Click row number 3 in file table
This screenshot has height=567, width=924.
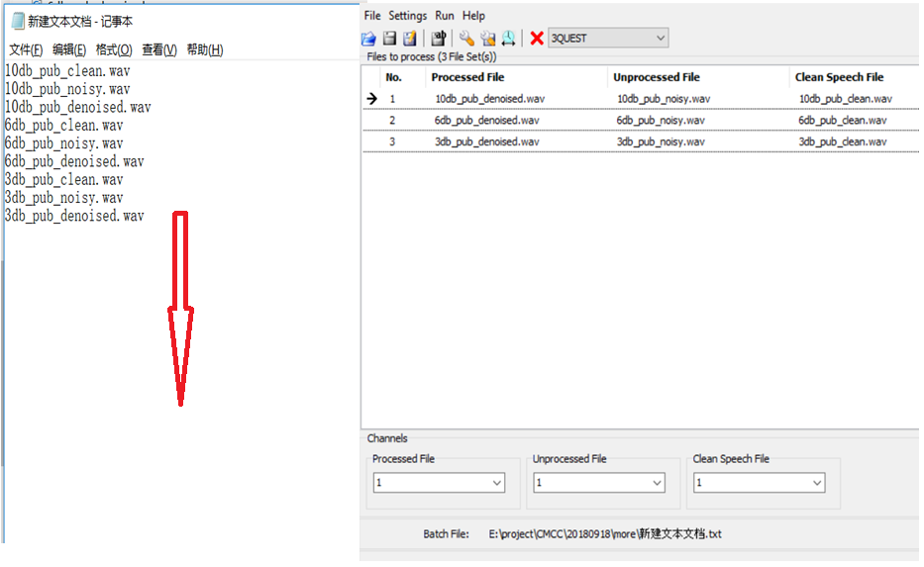[x=392, y=142]
